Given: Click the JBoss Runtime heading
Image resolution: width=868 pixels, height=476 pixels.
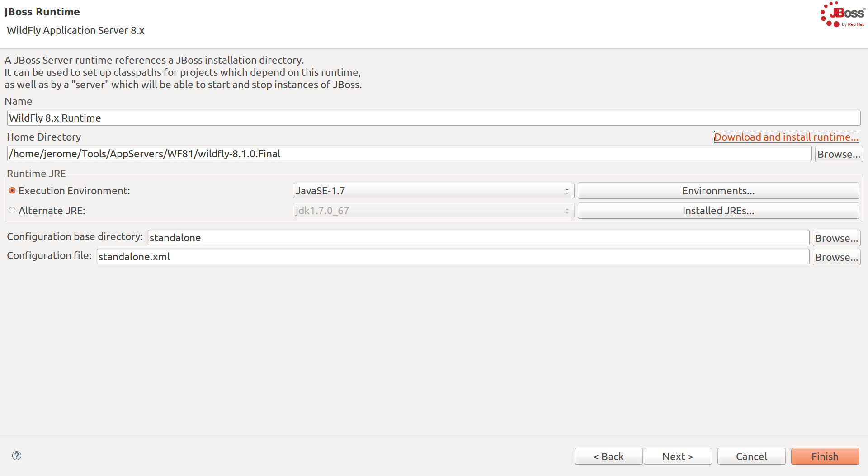Looking at the screenshot, I should coord(42,12).
